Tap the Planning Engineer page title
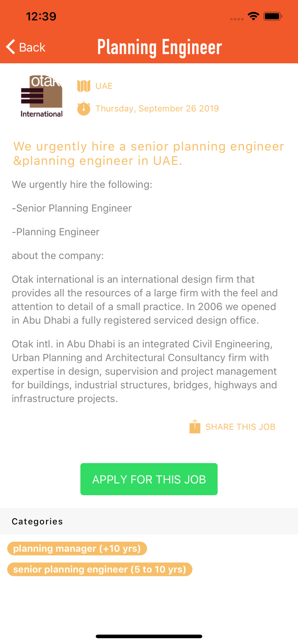Image resolution: width=298 pixels, height=644 pixels. pyautogui.click(x=160, y=47)
